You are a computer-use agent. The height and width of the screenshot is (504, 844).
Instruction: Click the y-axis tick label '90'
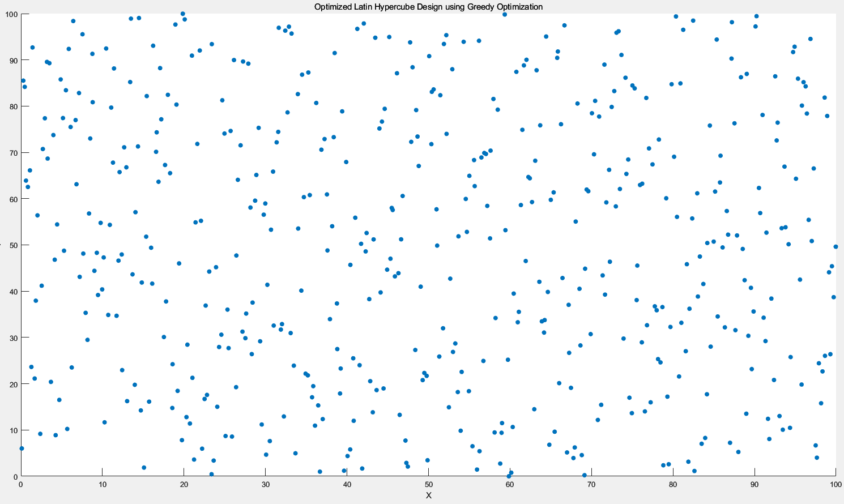(x=14, y=60)
